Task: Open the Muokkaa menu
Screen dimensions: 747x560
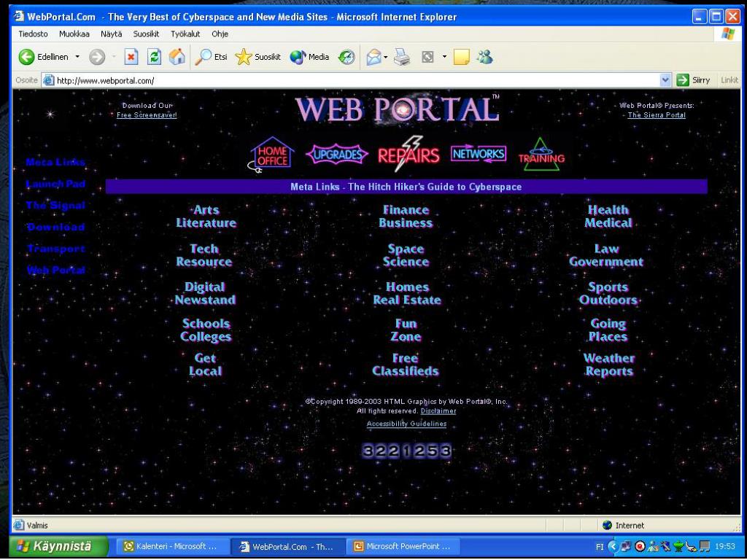Action: click(74, 34)
